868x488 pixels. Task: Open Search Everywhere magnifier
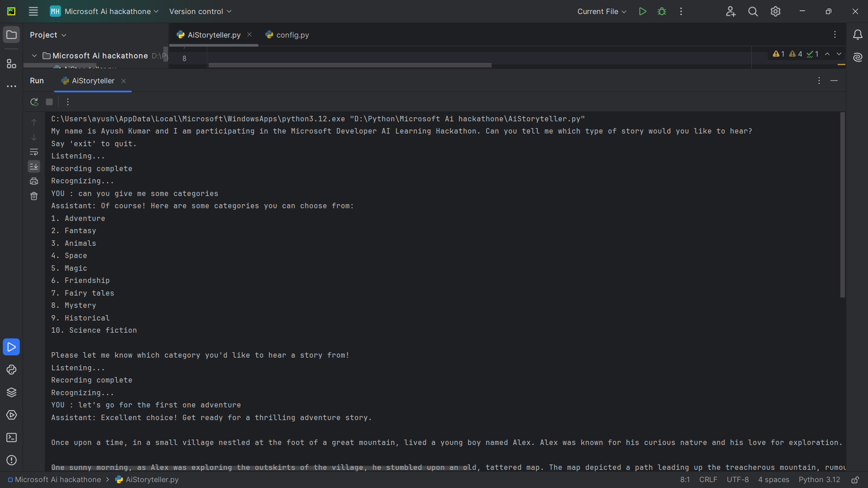point(753,11)
